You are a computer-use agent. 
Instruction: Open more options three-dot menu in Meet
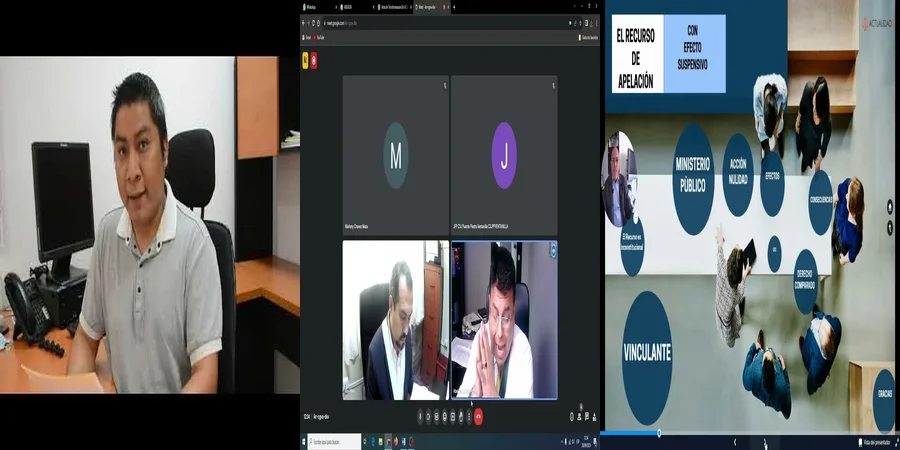[469, 417]
